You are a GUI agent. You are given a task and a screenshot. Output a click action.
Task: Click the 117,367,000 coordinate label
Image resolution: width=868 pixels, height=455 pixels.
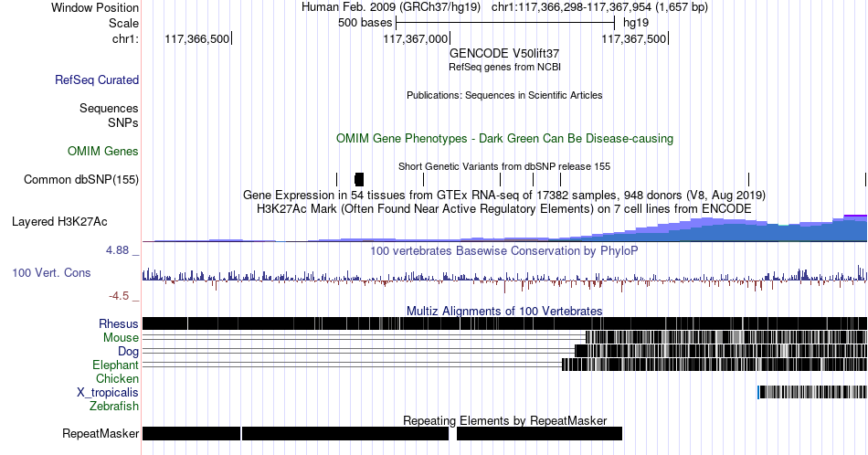[x=415, y=38]
